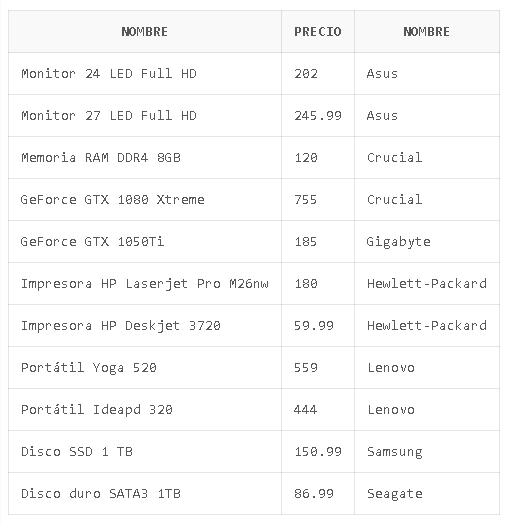This screenshot has width=515, height=524.
Task: Select the Monitor 24 LED Full HD cell
Action: pyautogui.click(x=145, y=74)
